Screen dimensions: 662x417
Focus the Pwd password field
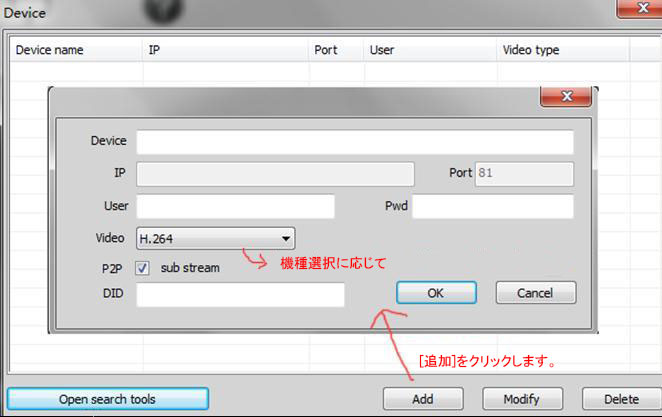pyautogui.click(x=493, y=206)
